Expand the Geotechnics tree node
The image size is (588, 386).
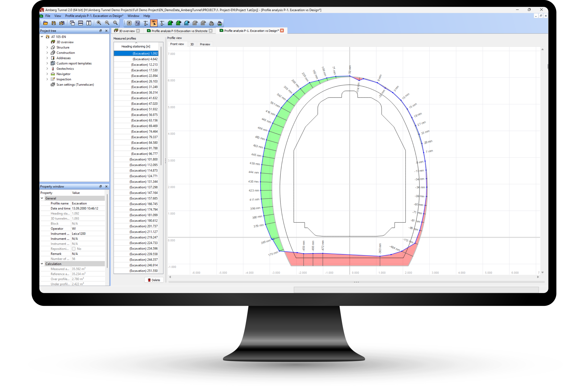click(47, 69)
